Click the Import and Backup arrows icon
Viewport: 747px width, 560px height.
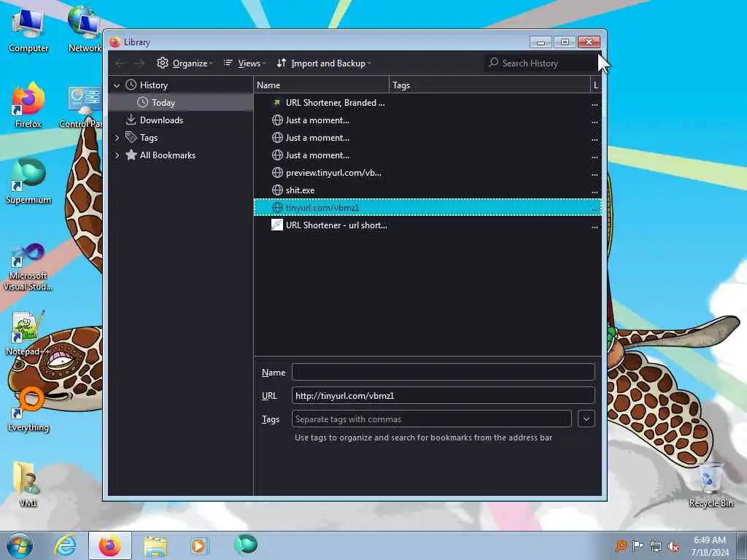(282, 63)
